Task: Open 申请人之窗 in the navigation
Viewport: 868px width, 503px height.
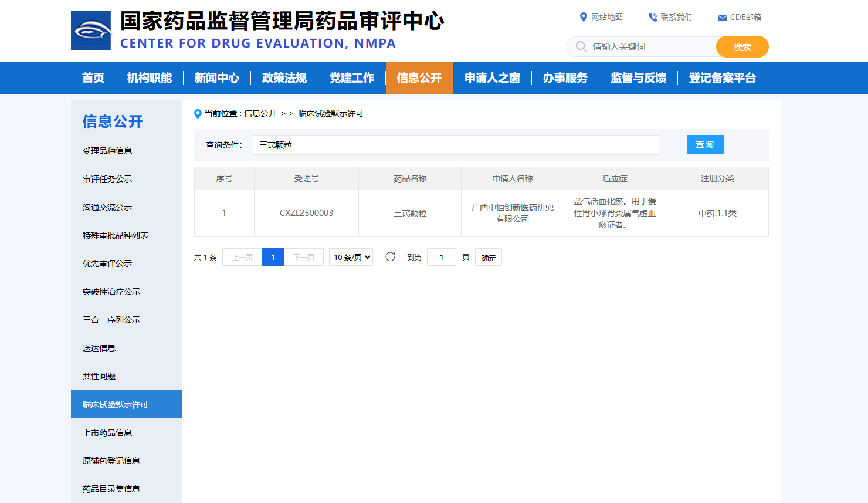Action: tap(493, 77)
